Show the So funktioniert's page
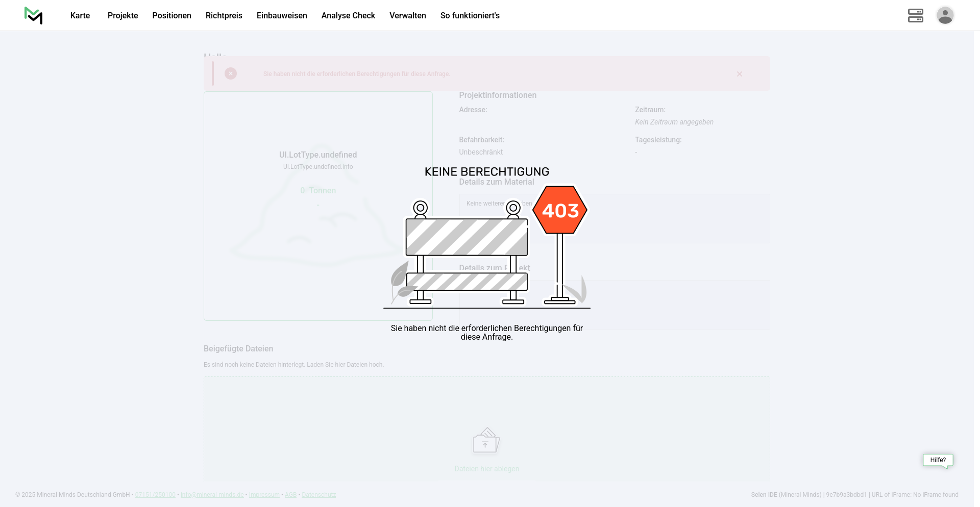 tap(470, 15)
